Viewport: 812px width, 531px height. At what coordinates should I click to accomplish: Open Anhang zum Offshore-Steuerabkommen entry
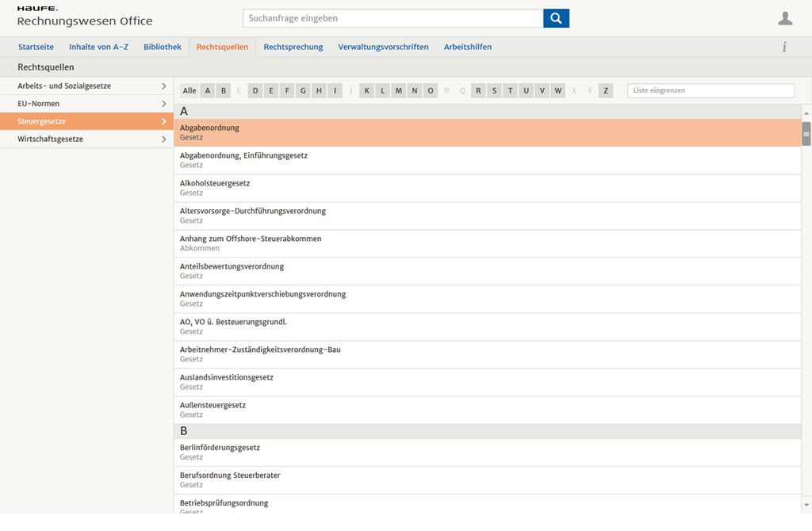[x=488, y=244]
